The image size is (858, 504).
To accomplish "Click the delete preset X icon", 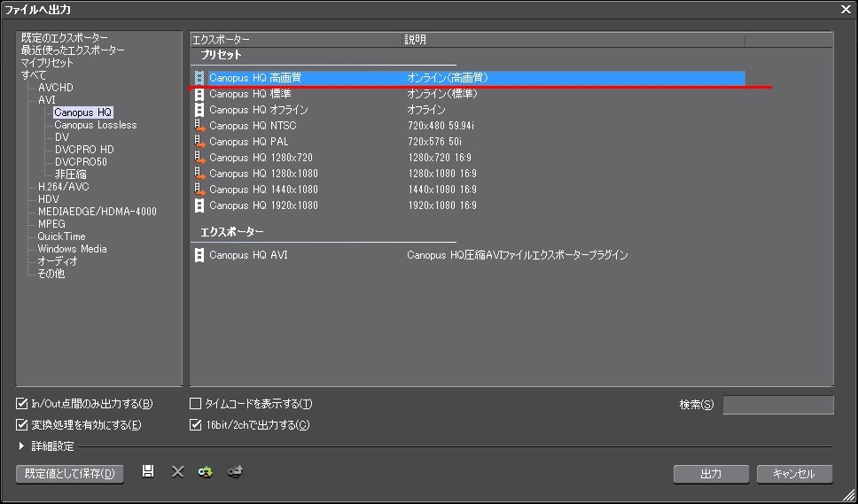I will tap(177, 471).
